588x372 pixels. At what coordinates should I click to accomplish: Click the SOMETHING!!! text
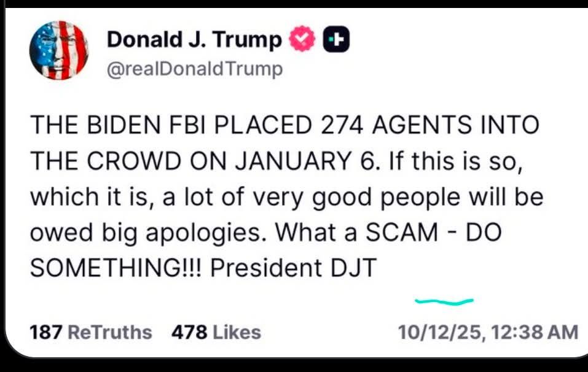(116, 268)
